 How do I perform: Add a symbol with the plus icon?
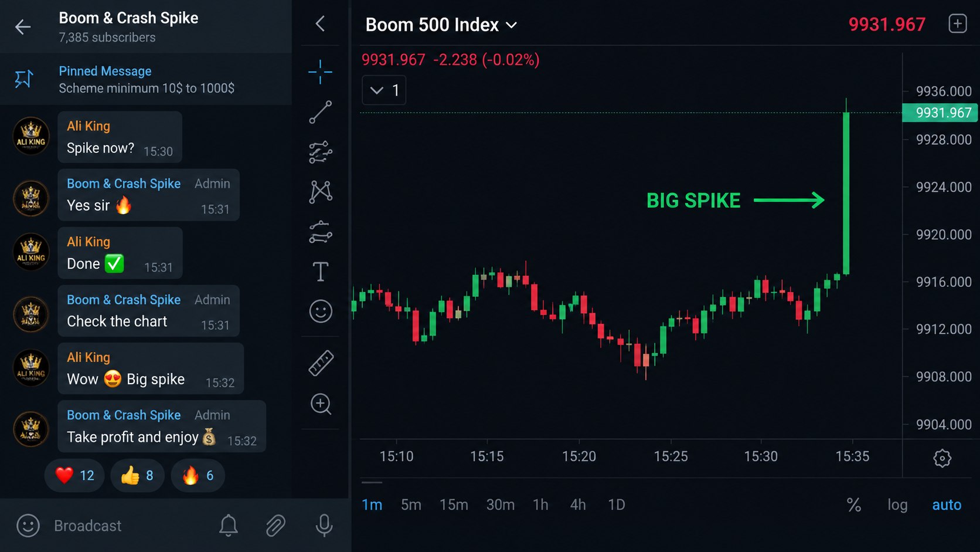958,24
